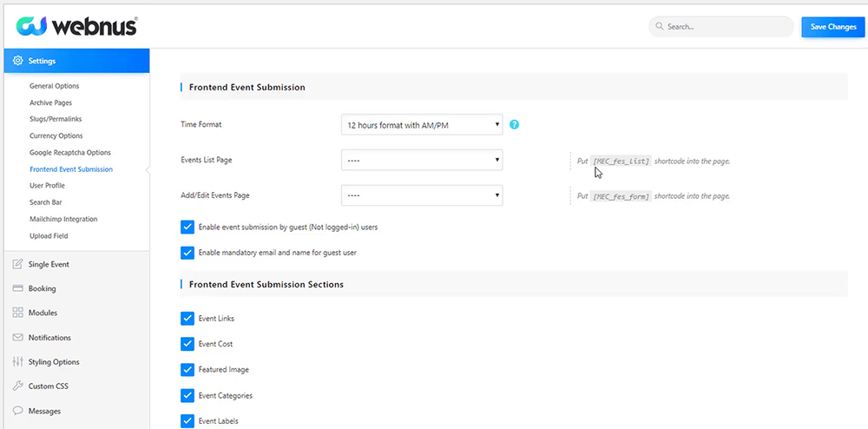
Task: Click the Webnus logo
Action: point(76,26)
